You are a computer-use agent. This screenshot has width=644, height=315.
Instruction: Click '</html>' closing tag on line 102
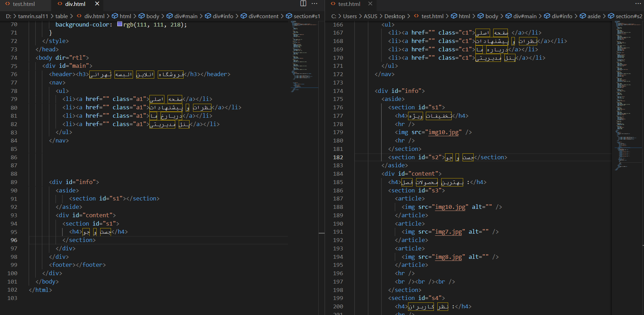[40, 290]
